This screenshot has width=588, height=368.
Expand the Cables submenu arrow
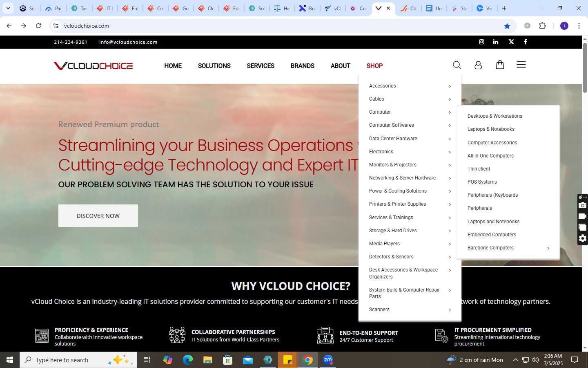pyautogui.click(x=450, y=99)
